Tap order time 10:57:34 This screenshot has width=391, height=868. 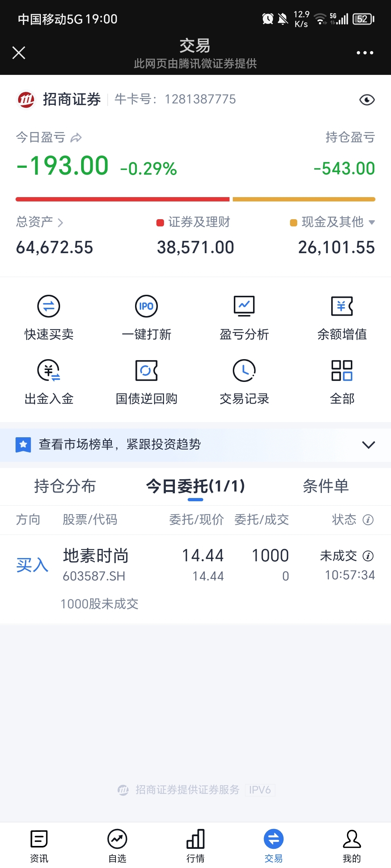point(350,575)
